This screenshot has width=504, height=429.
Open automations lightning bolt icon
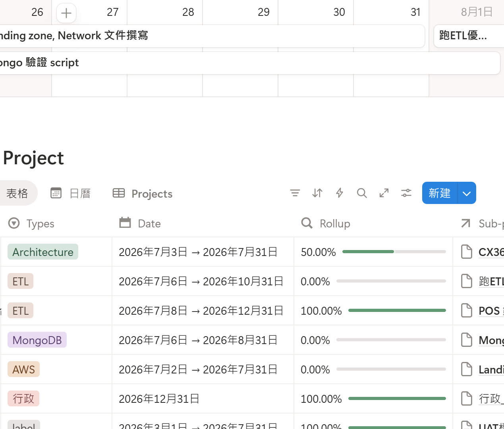[340, 193]
